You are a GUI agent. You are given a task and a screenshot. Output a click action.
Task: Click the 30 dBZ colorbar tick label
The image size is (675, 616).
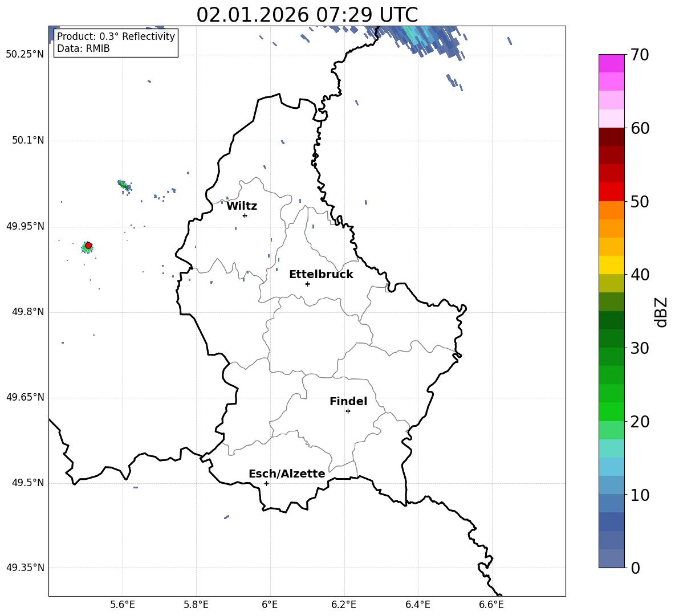640,348
